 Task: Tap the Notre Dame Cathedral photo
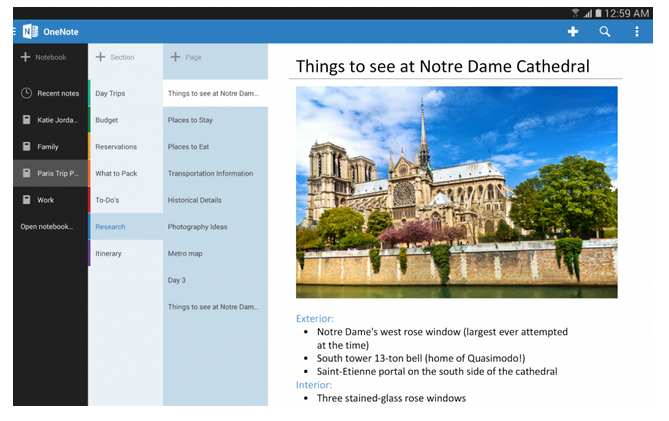(x=456, y=191)
